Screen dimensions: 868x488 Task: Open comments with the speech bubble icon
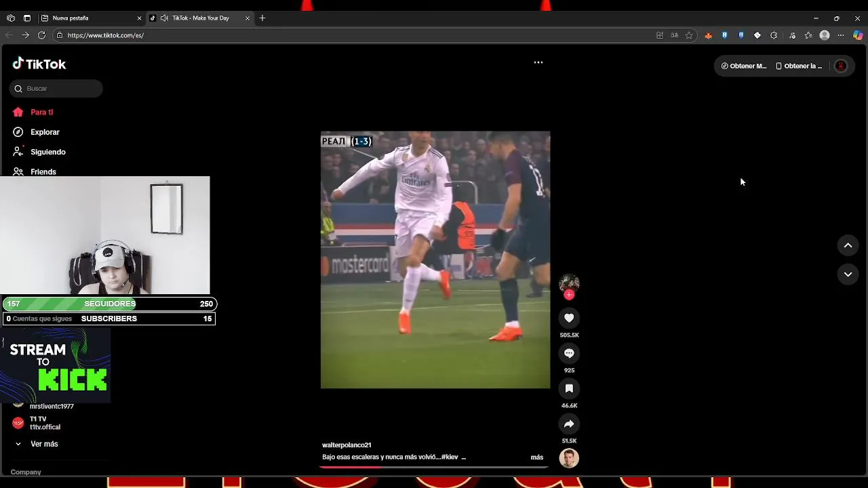coord(569,353)
